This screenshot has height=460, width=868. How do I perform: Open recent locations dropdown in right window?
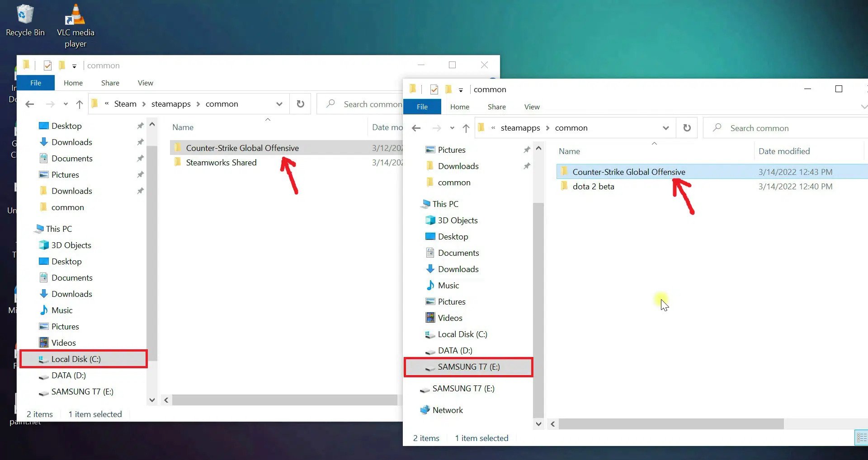(452, 128)
